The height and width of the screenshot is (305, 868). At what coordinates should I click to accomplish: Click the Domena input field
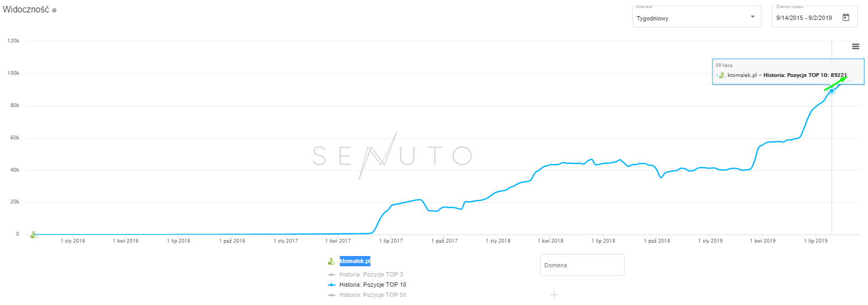click(x=582, y=265)
